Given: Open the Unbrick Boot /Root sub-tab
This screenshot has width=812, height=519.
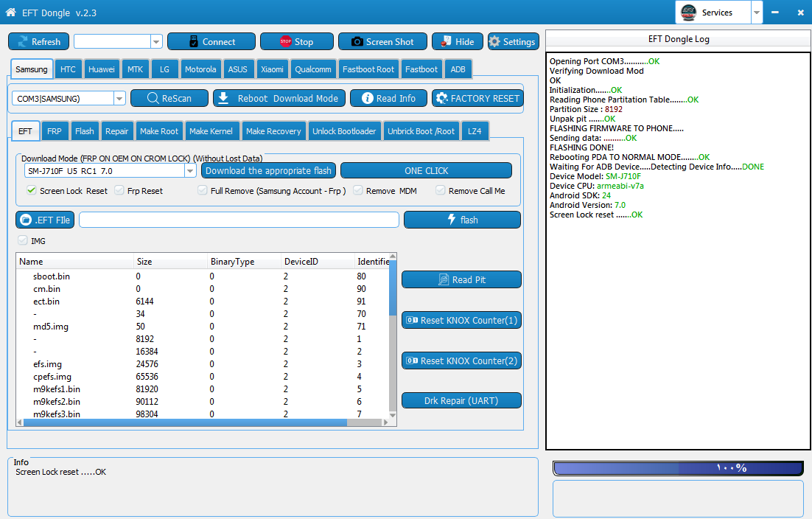Looking at the screenshot, I should click(x=421, y=131).
